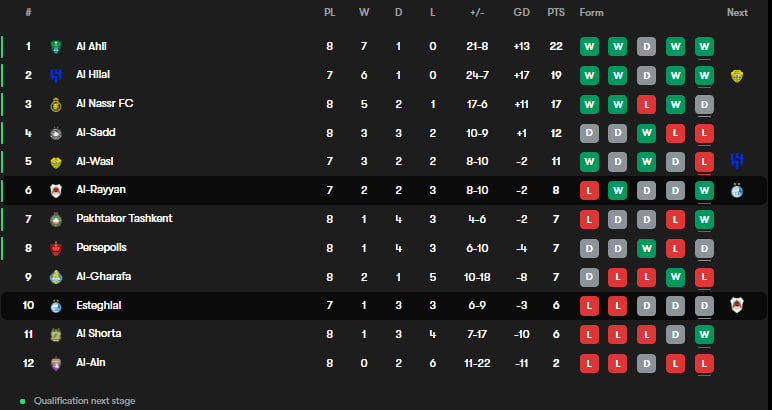
Task: Click the Form column header
Action: (x=591, y=13)
